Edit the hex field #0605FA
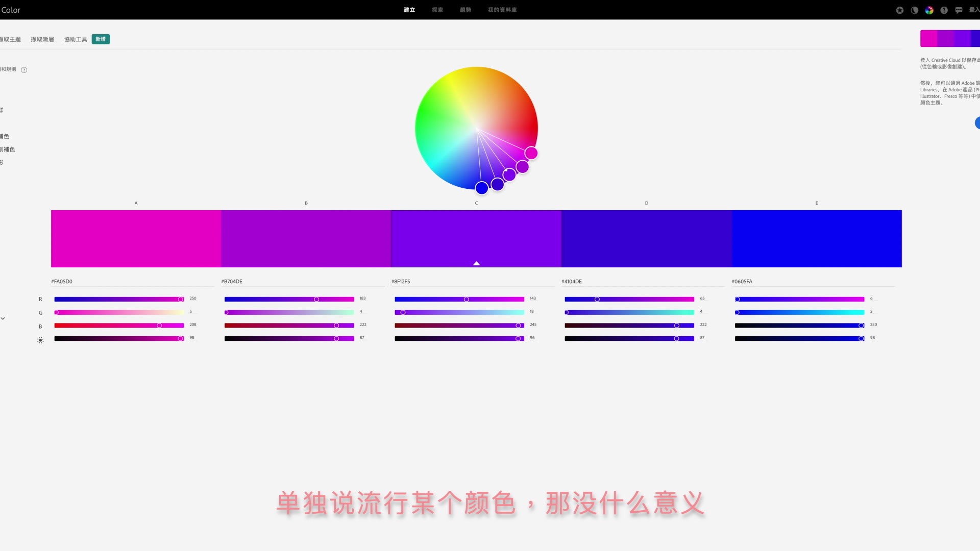The height and width of the screenshot is (551, 980). (x=813, y=282)
